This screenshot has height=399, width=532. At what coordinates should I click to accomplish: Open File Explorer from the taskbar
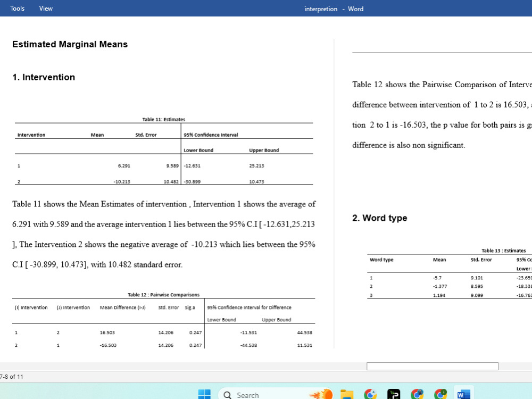click(346, 395)
